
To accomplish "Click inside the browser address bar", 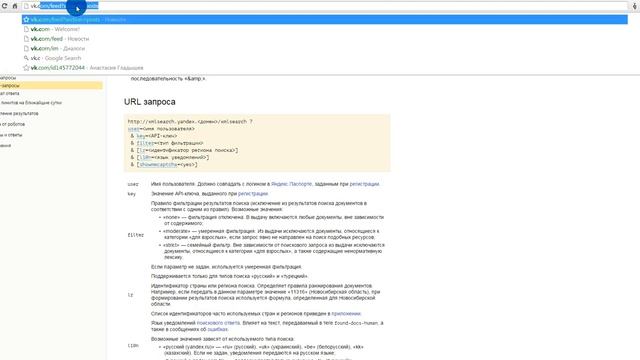I will (325, 6).
